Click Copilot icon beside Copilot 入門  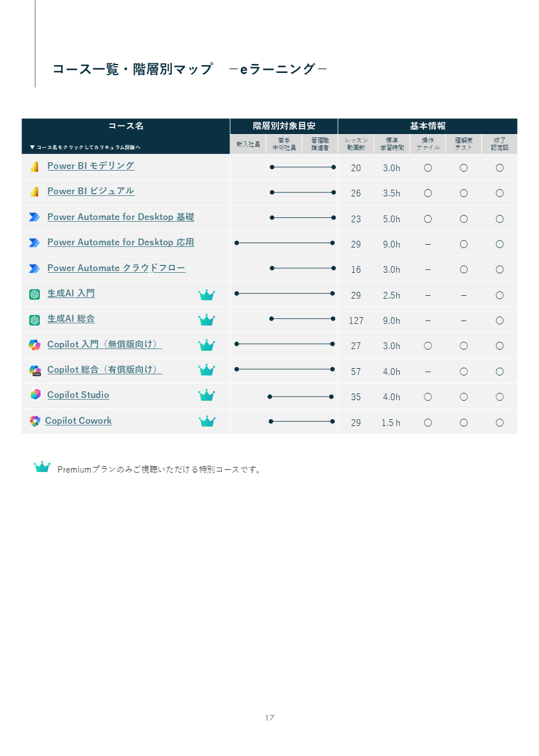pos(35,345)
